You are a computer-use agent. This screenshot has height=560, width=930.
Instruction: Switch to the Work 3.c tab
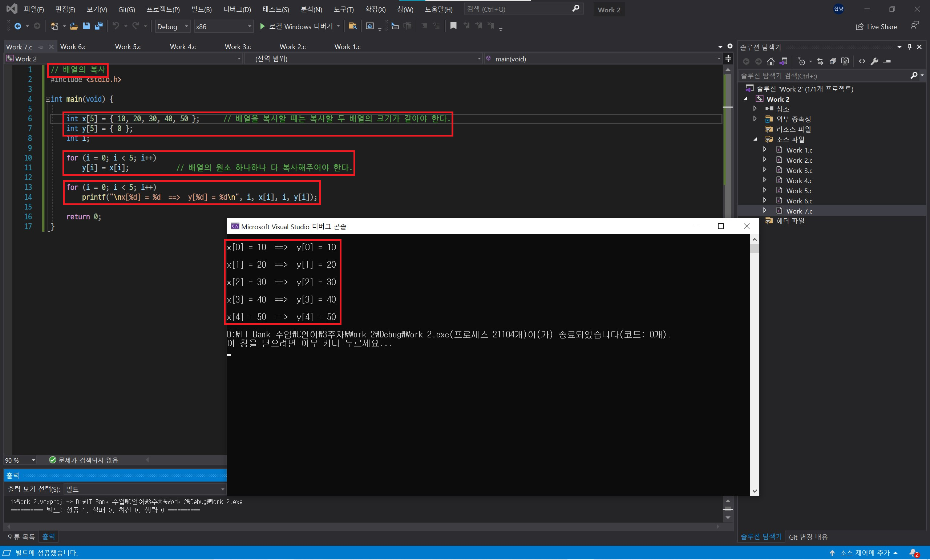click(x=238, y=47)
